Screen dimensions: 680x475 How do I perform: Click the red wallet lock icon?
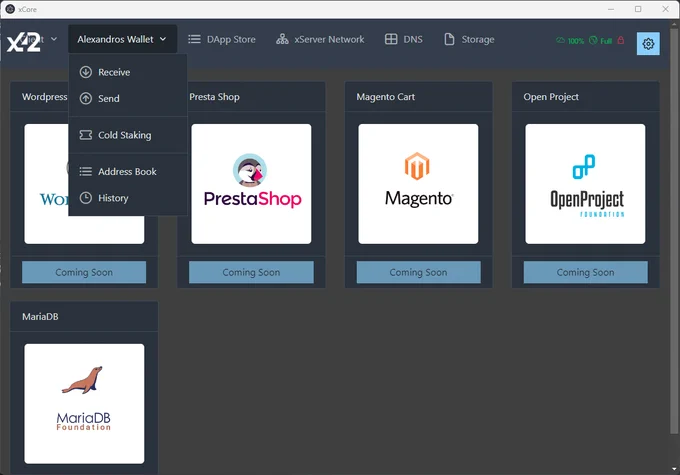[x=621, y=40]
